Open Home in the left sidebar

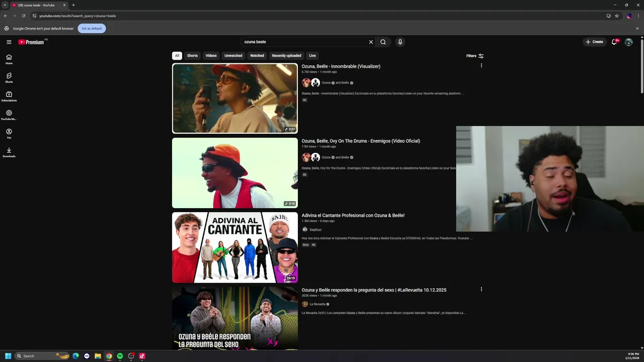(x=9, y=59)
